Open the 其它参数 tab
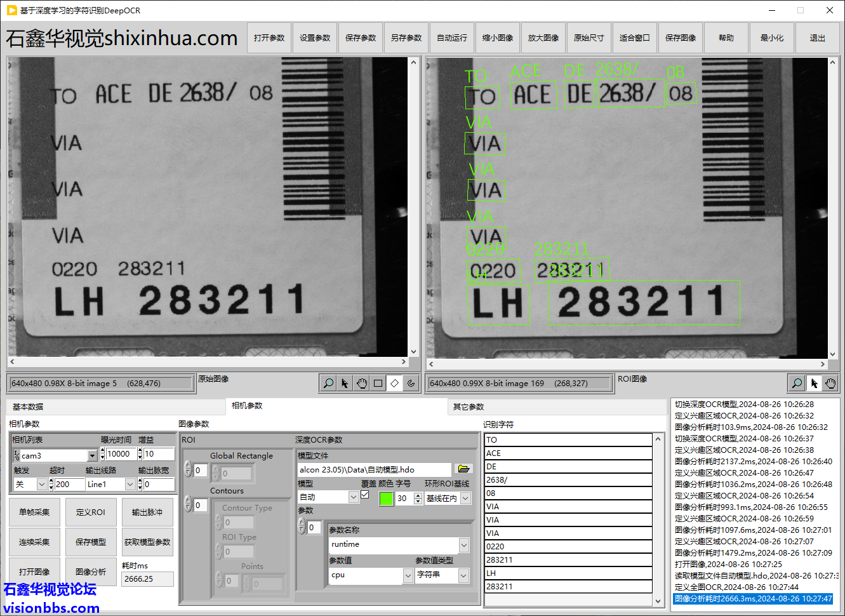The image size is (845, 616). coord(469,407)
